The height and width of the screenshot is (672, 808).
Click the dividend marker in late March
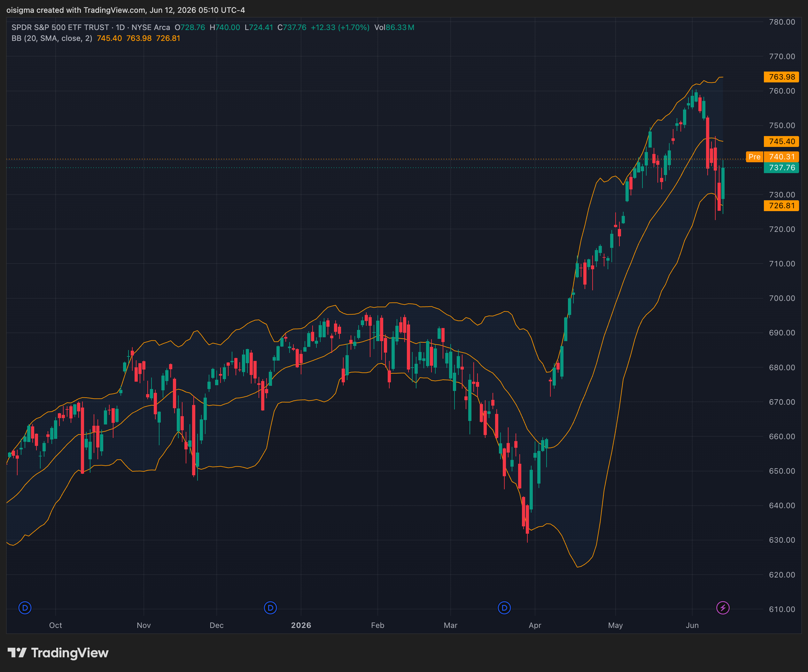[504, 608]
